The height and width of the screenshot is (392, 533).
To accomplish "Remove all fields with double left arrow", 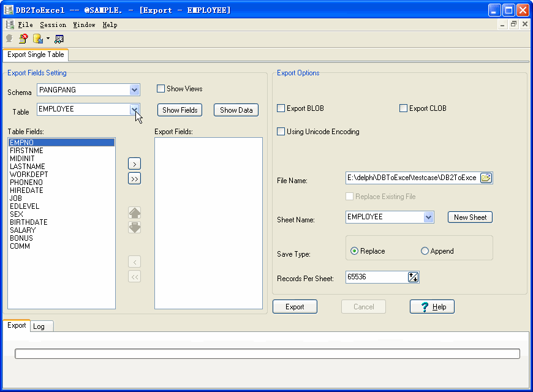I will [x=135, y=277].
